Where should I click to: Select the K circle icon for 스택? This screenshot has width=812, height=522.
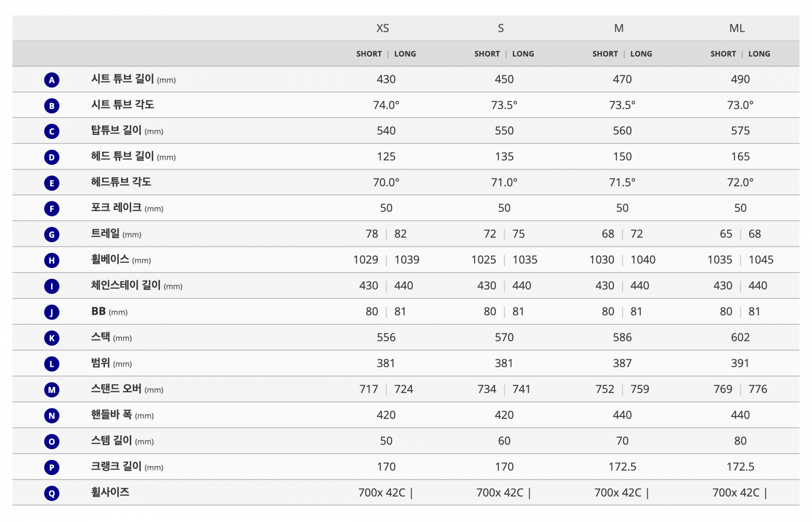tap(52, 338)
